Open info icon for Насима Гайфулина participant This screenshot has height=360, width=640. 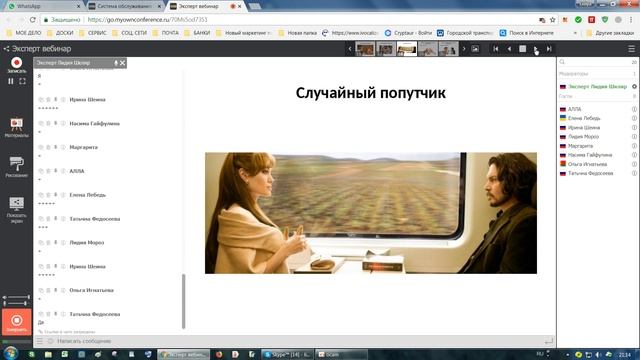coord(634,155)
